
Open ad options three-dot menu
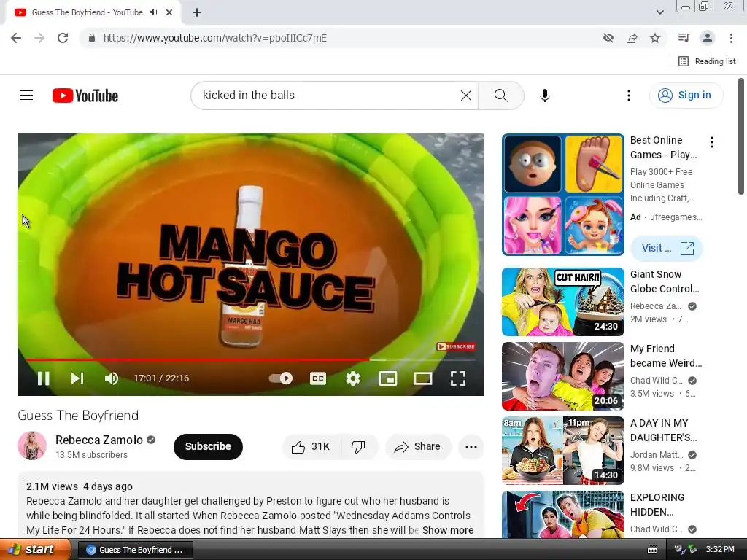tap(712, 142)
